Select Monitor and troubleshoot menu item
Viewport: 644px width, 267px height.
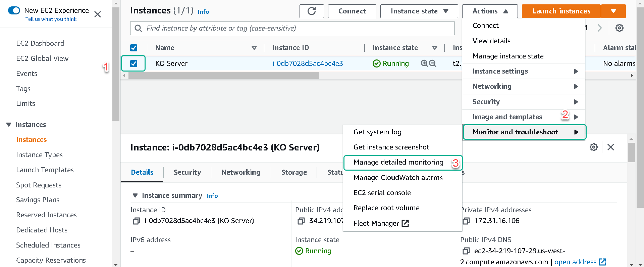coord(524,132)
